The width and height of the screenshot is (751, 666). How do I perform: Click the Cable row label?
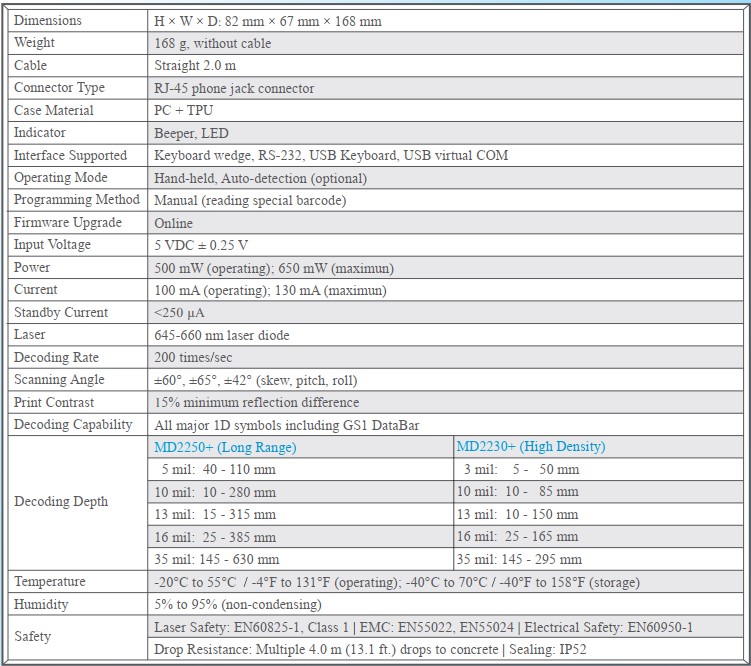[x=31, y=65]
